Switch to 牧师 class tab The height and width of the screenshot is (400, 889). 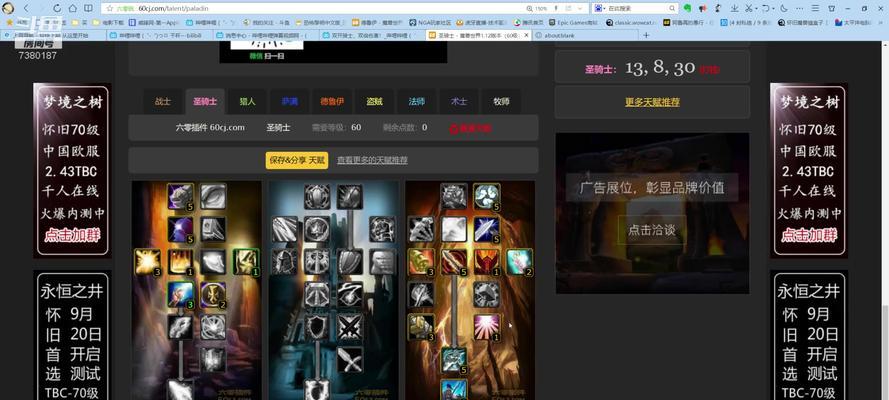[501, 102]
